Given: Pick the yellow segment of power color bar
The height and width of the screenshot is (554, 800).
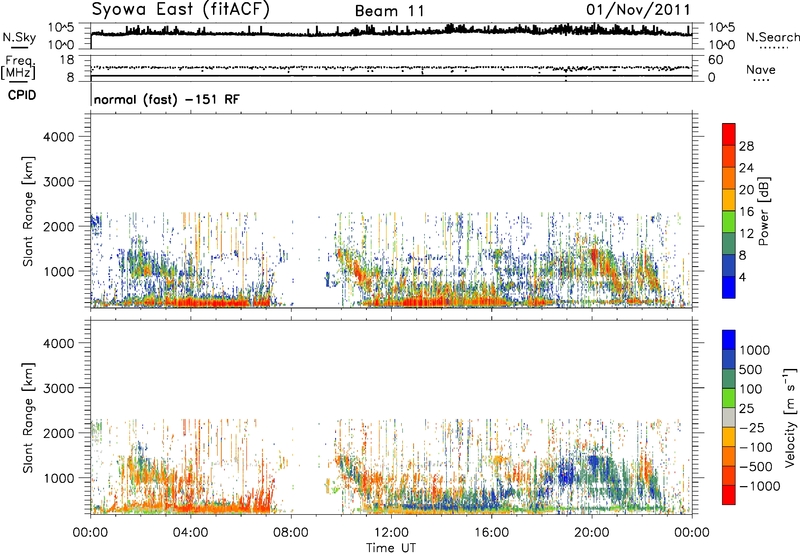Looking at the screenshot, I should (x=729, y=200).
